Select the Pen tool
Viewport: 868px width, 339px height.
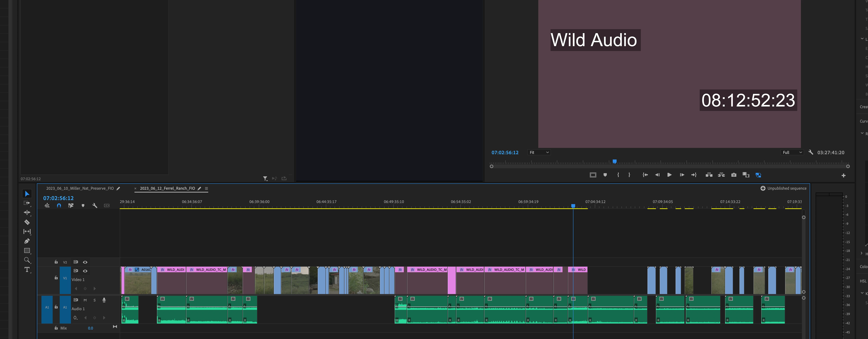[x=27, y=241]
